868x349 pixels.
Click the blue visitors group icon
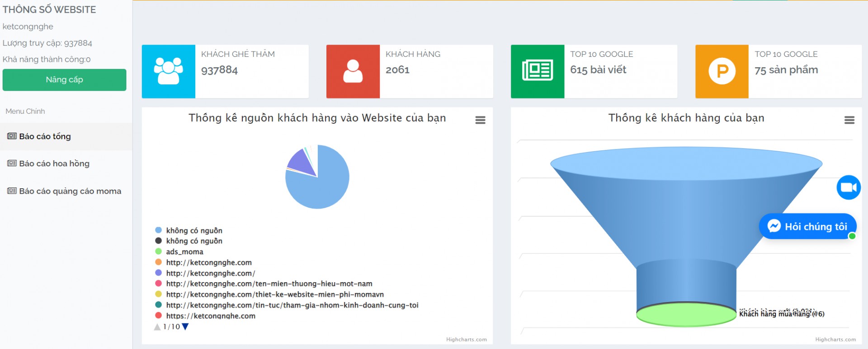coord(168,71)
